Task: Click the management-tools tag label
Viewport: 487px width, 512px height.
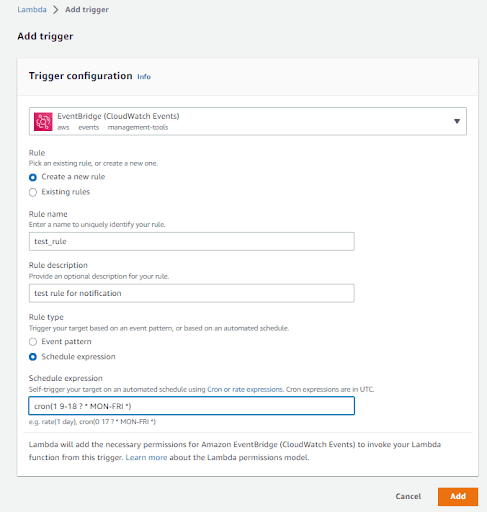Action: coord(138,128)
